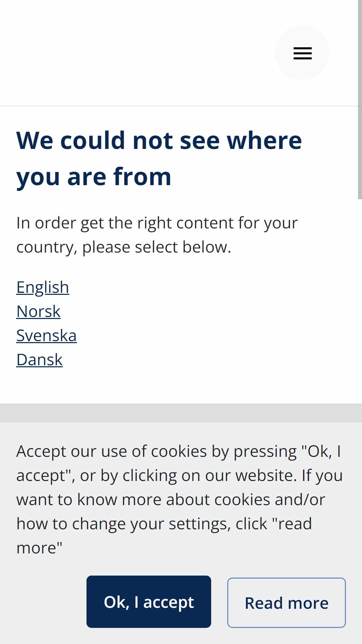Click the 'In order get the right content' paragraph

click(x=157, y=235)
